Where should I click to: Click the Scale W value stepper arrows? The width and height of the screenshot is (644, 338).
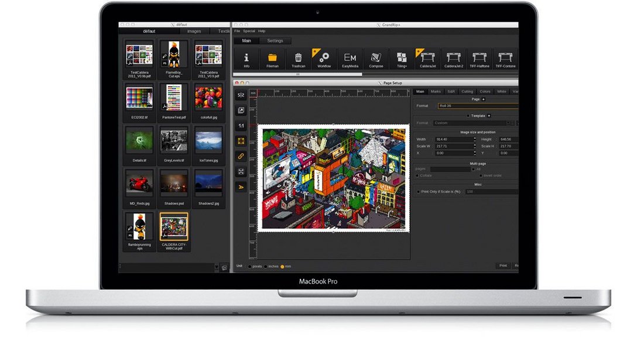tap(475, 146)
